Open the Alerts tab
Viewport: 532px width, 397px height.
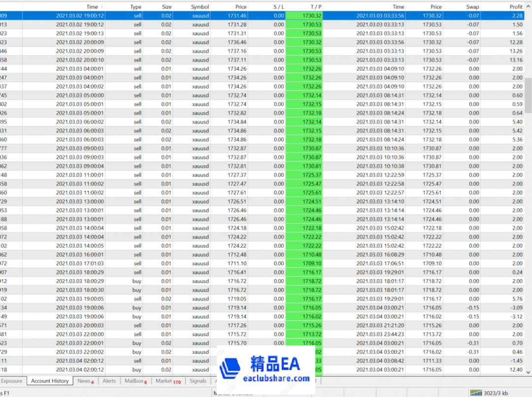pyautogui.click(x=109, y=381)
